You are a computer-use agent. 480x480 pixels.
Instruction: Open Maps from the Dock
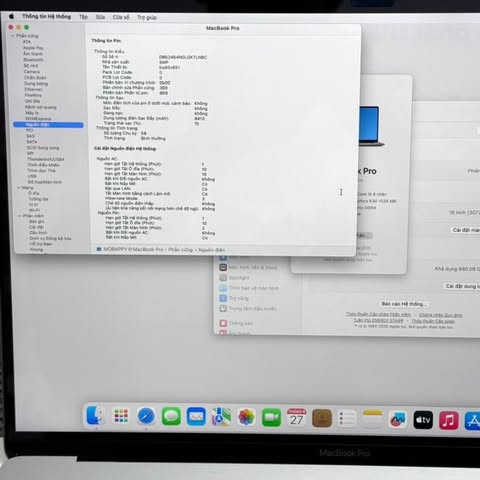pos(221,417)
